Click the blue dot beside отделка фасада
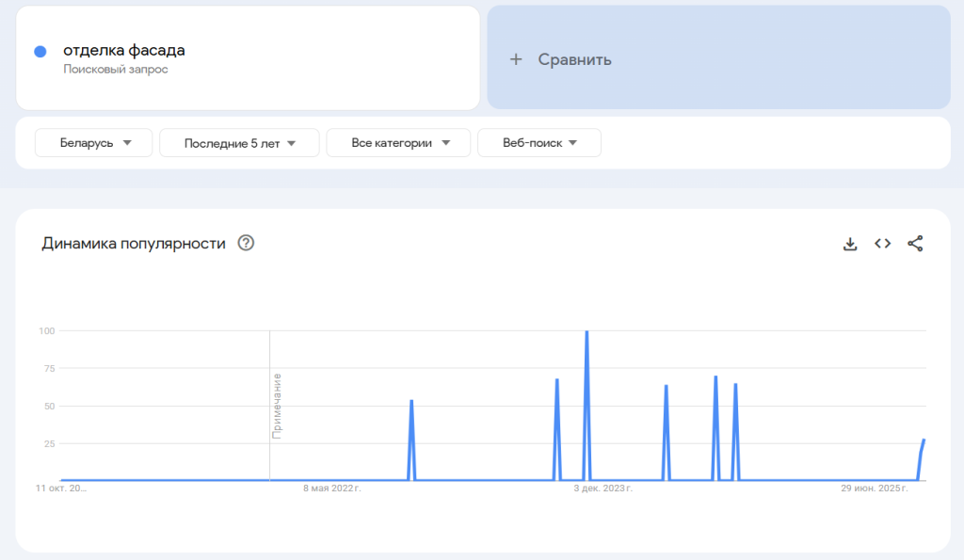Image resolution: width=964 pixels, height=560 pixels. pos(40,52)
